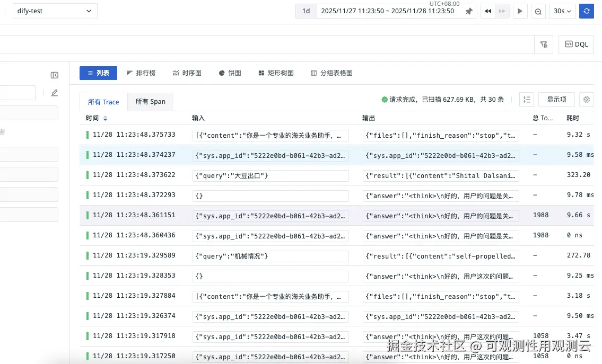Switch to 饼图 pie chart view
Screen dimensions: 602x364
(x=230, y=73)
